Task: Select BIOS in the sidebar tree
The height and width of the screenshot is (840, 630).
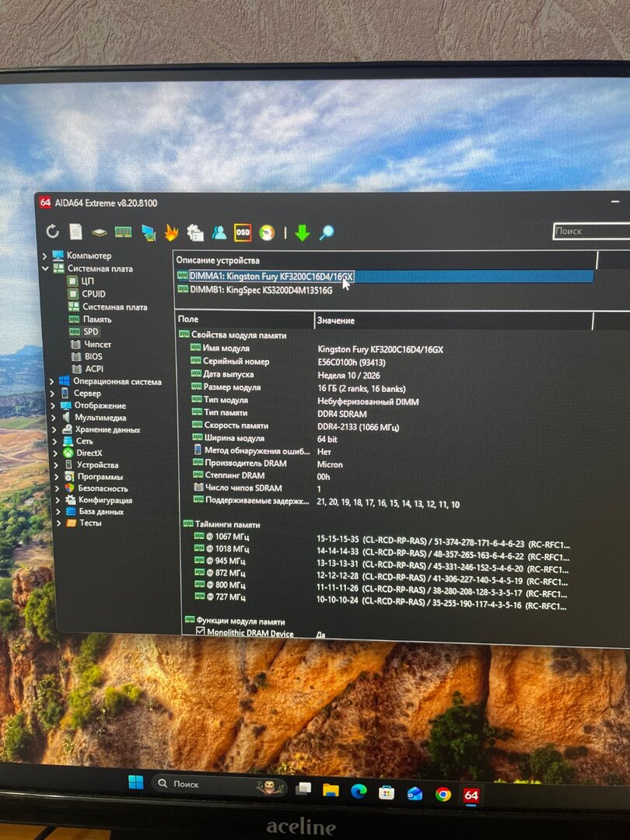Action: pos(93,356)
